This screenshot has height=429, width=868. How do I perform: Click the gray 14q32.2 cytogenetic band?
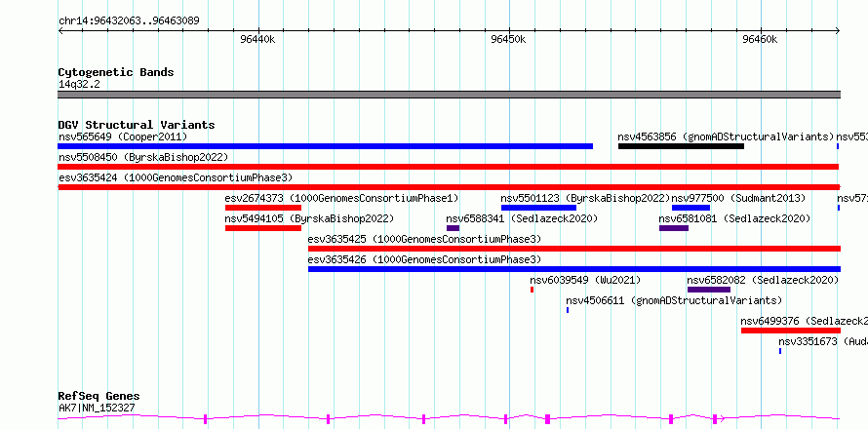[449, 95]
